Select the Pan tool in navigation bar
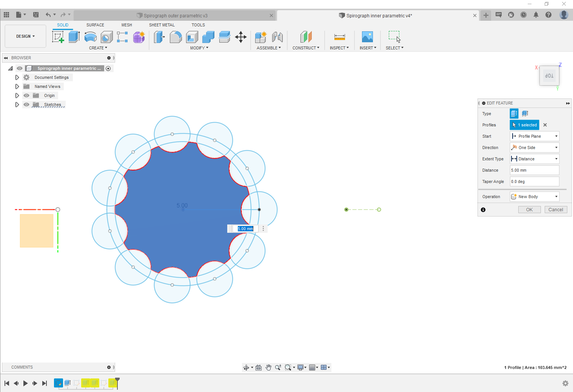The height and width of the screenshot is (392, 573). (268, 367)
